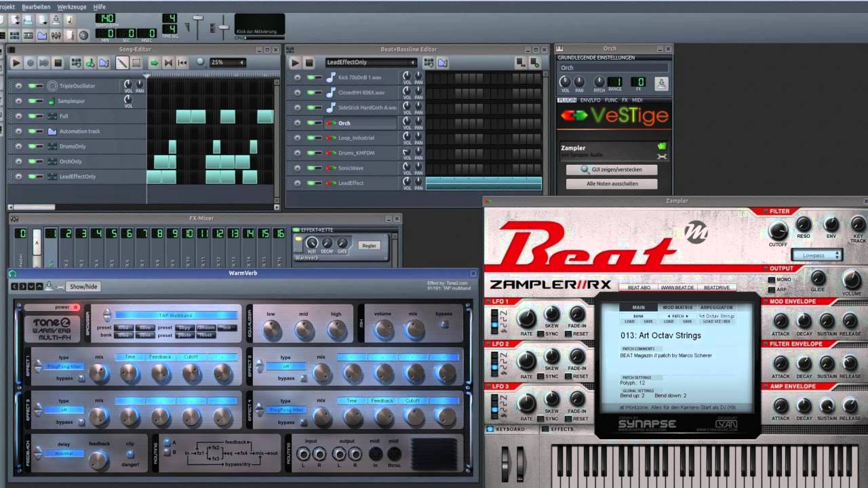Open Effect 4 type PingPong filter selector
The image size is (868, 488).
[x=285, y=409]
